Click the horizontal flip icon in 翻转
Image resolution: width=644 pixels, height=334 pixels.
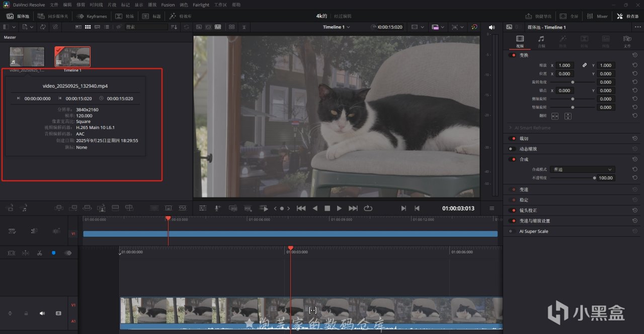tap(555, 116)
